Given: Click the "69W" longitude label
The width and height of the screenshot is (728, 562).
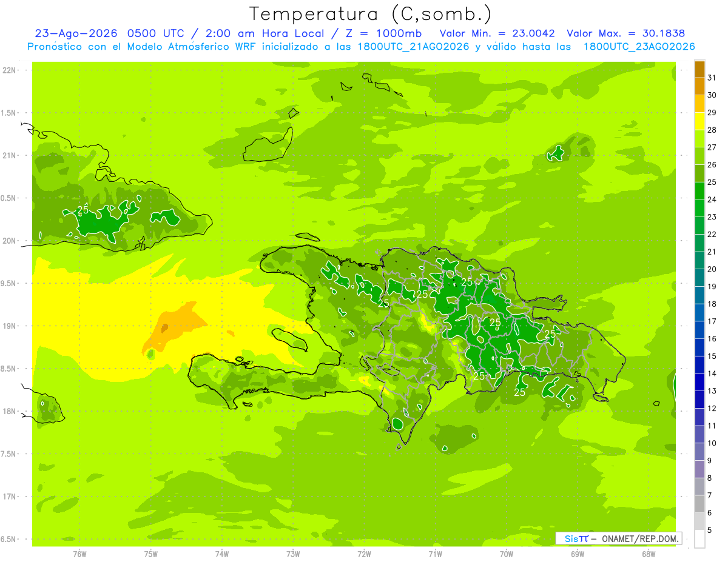Looking at the screenshot, I should pos(578,554).
